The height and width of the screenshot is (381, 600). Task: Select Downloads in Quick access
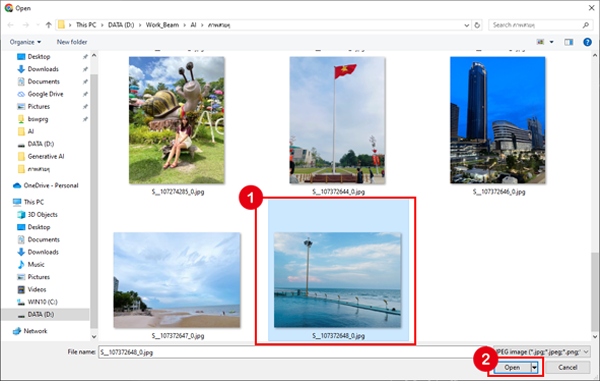(x=43, y=69)
